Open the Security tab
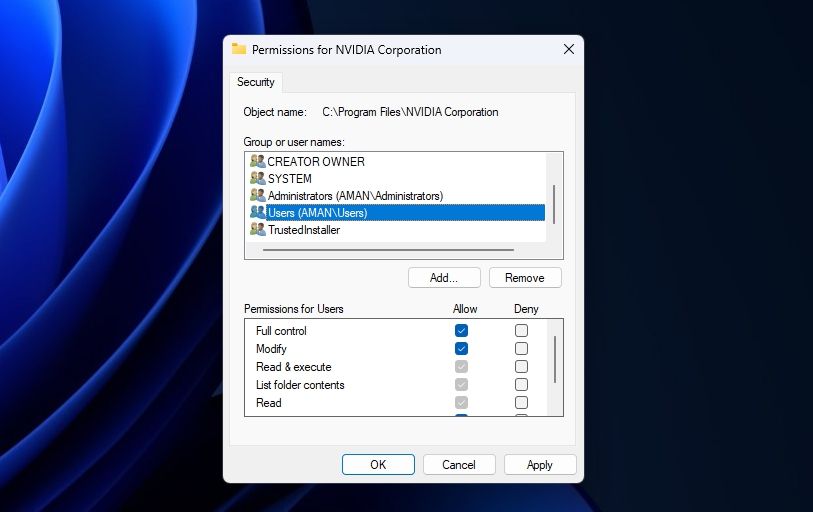 click(x=256, y=82)
